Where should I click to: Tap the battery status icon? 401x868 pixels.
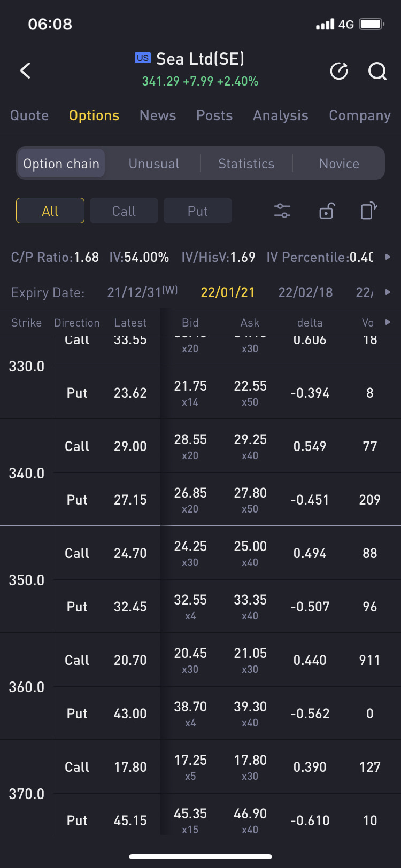pos(372,24)
